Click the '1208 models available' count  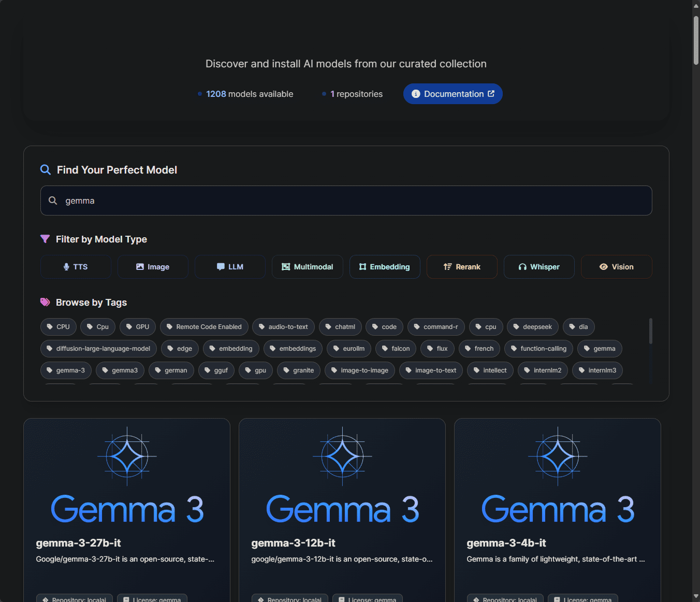coord(250,94)
